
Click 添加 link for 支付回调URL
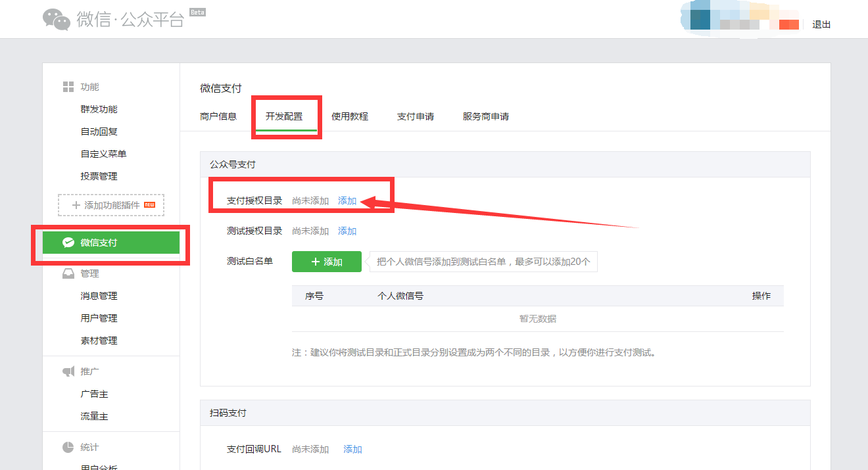(x=352, y=449)
